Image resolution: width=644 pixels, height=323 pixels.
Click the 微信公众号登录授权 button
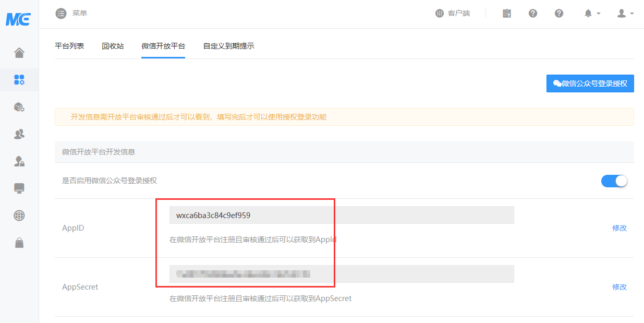point(590,83)
